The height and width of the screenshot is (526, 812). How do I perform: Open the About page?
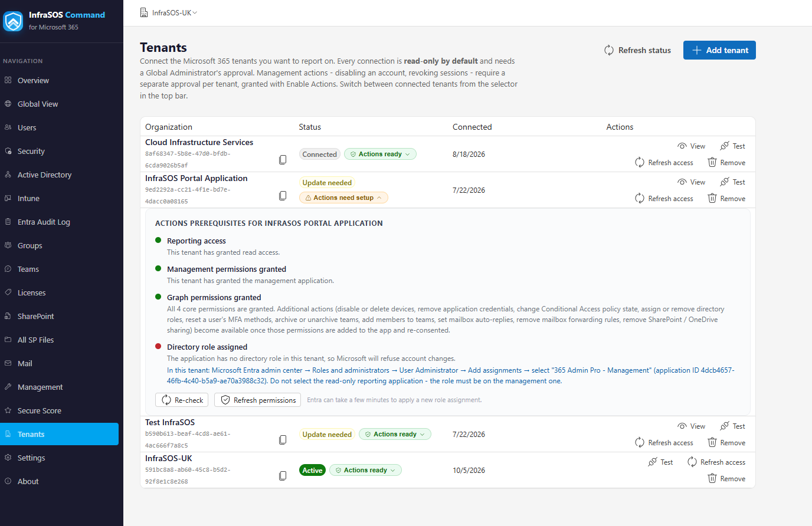(x=59, y=481)
